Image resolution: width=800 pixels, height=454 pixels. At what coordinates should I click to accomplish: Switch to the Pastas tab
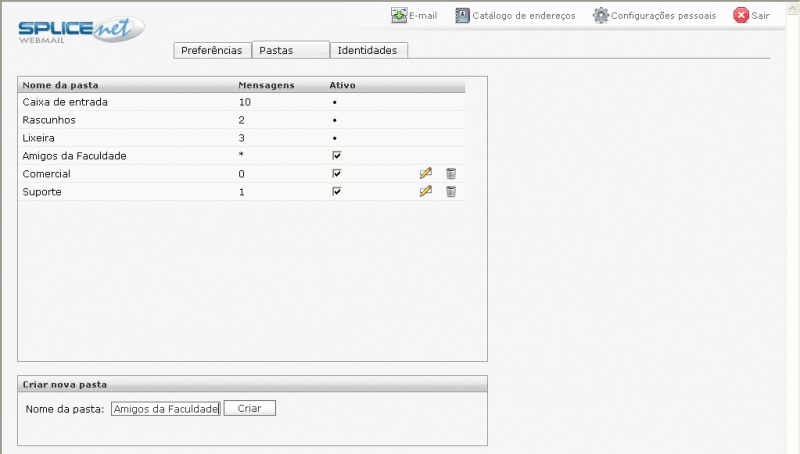[x=291, y=50]
